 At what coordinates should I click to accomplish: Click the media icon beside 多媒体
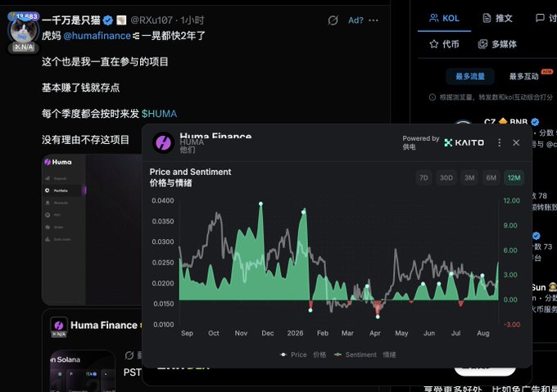tap(482, 44)
